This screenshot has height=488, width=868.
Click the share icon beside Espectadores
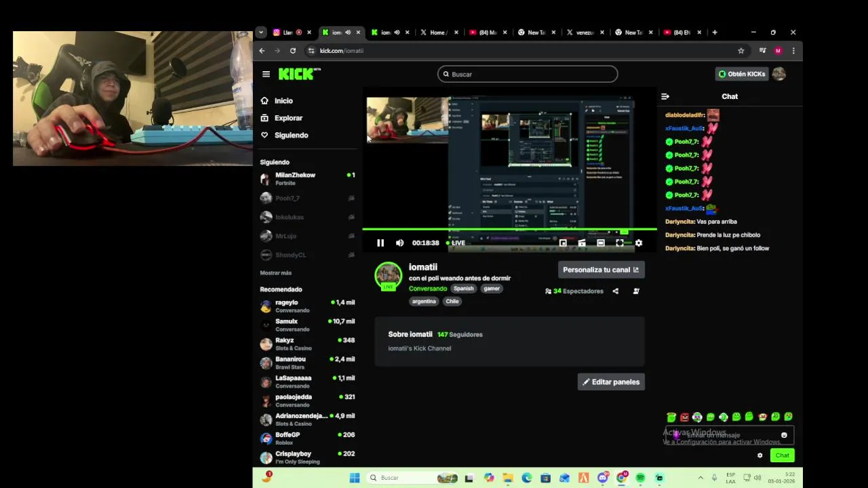click(615, 291)
